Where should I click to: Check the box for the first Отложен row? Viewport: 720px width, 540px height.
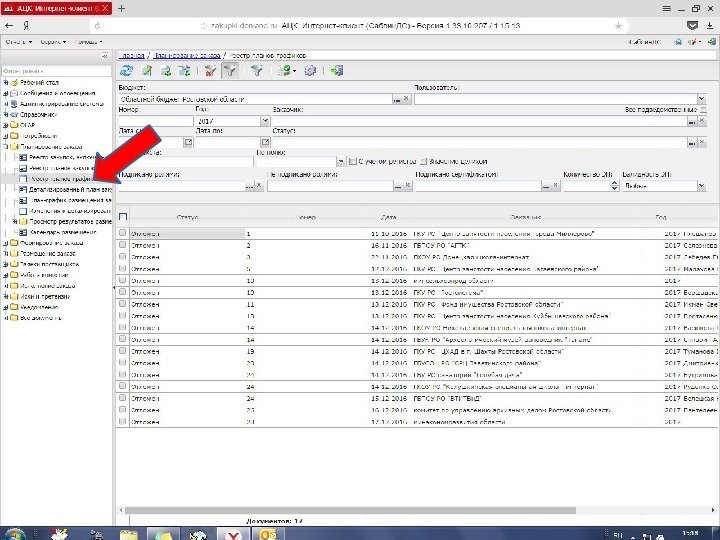[123, 232]
